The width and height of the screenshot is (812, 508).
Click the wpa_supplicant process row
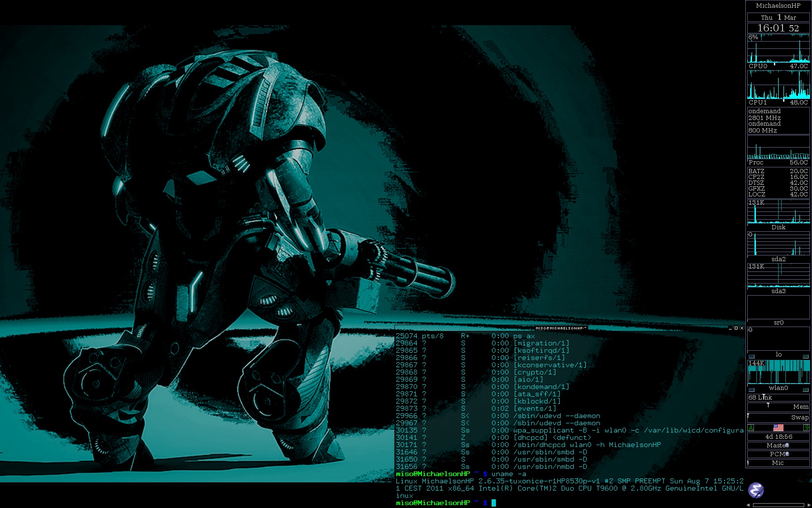point(569,430)
